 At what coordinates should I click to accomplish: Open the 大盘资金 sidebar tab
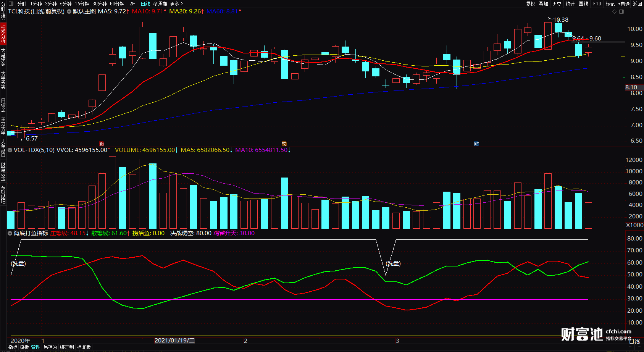3,57
